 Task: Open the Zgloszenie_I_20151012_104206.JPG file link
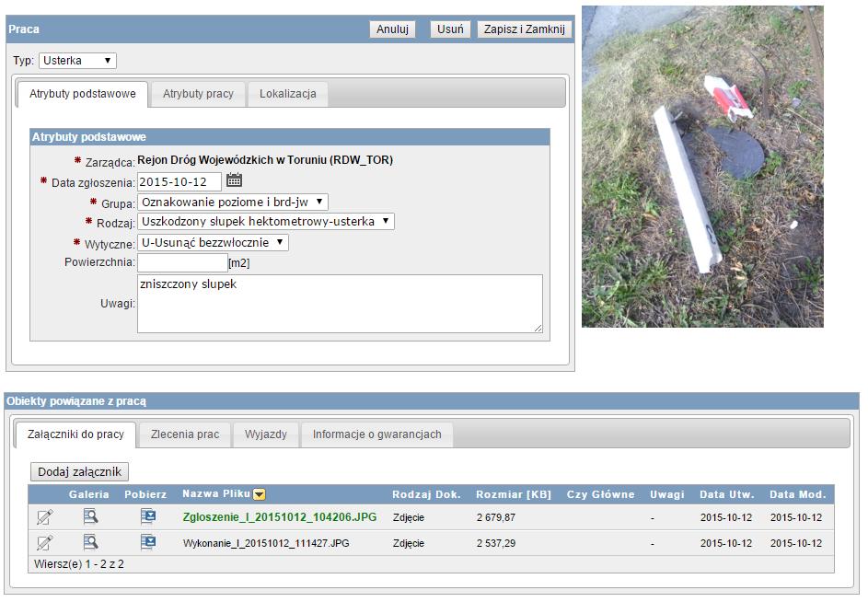coord(280,517)
